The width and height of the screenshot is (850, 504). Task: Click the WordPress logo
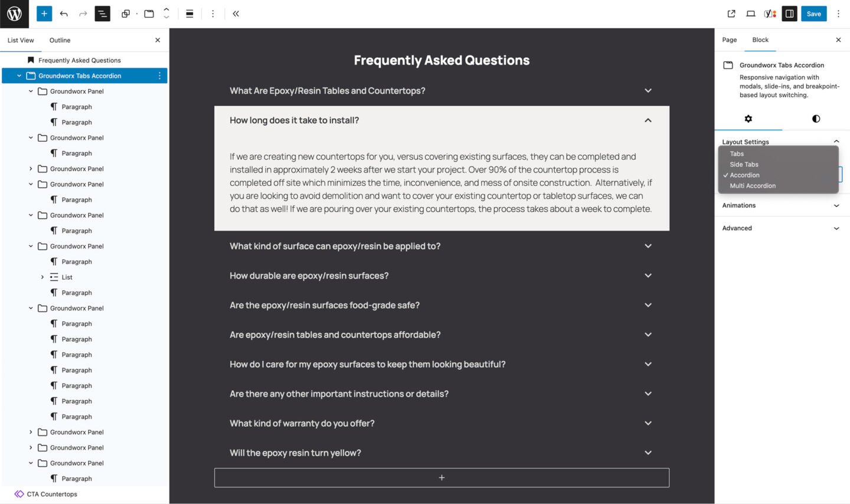pos(14,14)
